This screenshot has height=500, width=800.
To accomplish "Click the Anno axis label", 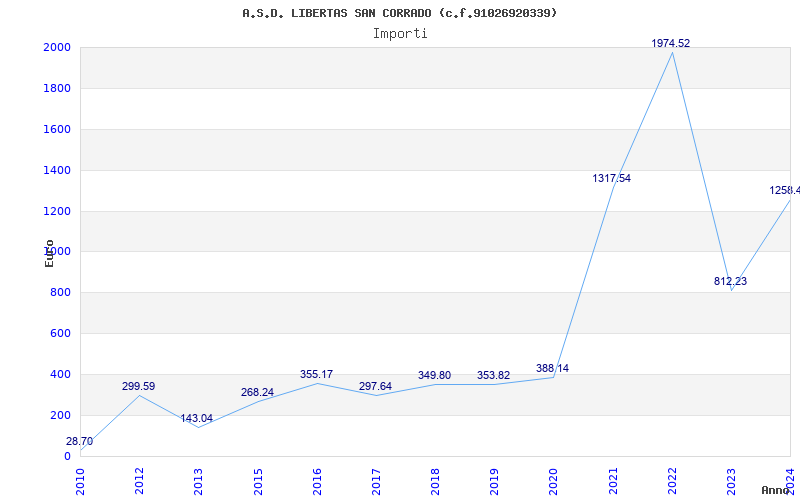I will coord(776,490).
